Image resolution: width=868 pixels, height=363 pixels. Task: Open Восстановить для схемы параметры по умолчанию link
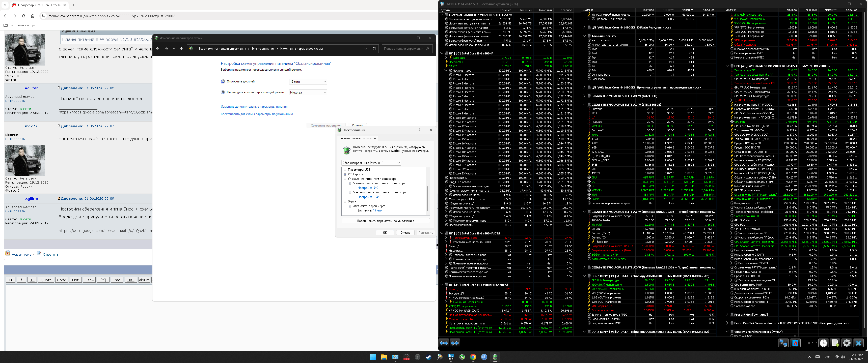point(257,114)
